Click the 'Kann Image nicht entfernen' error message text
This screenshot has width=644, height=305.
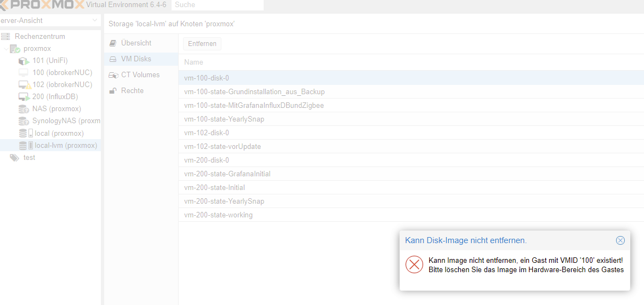point(526,265)
